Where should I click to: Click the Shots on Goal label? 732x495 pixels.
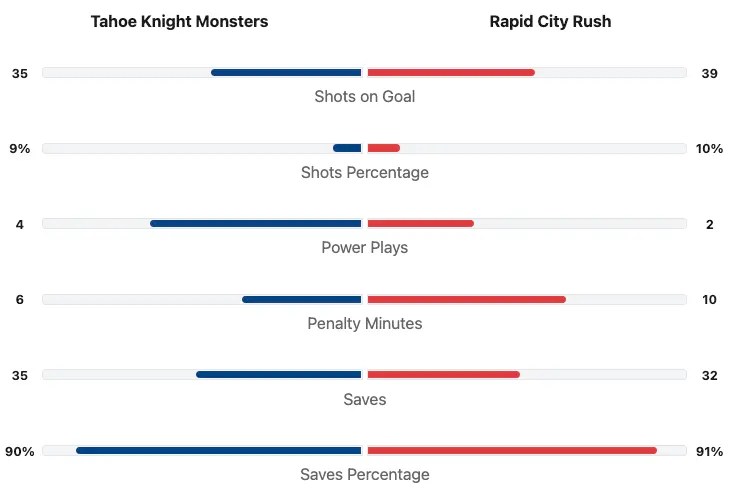(x=365, y=97)
